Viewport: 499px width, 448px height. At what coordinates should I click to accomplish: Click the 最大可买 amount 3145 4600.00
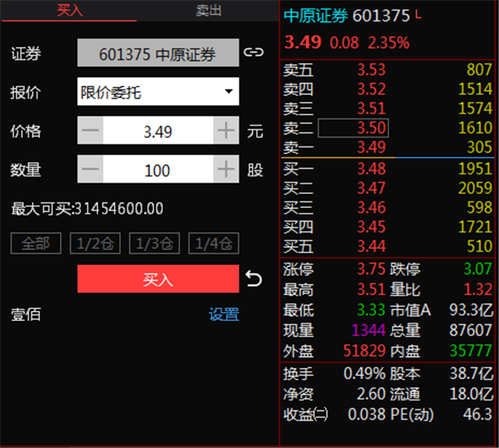pyautogui.click(x=119, y=209)
